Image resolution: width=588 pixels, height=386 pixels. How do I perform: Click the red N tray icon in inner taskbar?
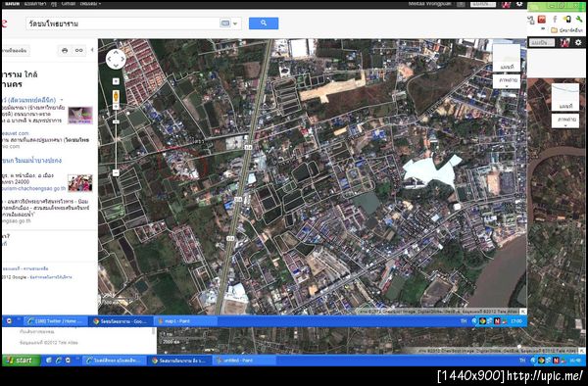[x=497, y=321]
